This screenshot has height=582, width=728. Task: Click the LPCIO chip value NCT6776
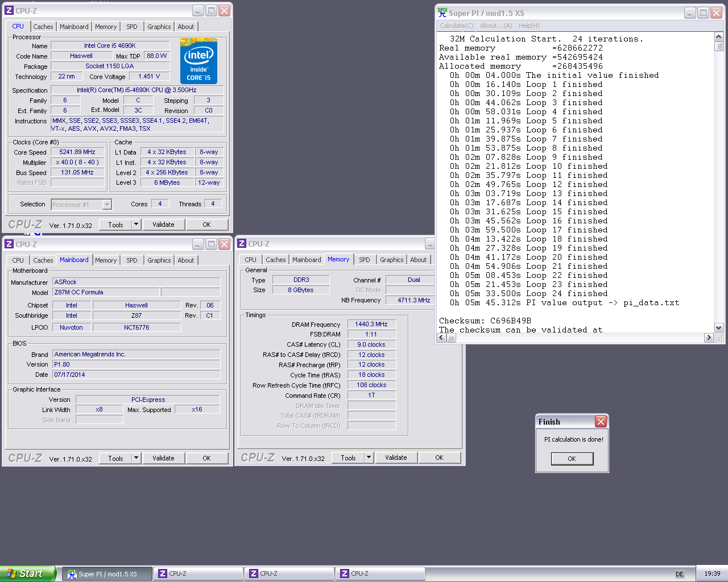coord(136,327)
